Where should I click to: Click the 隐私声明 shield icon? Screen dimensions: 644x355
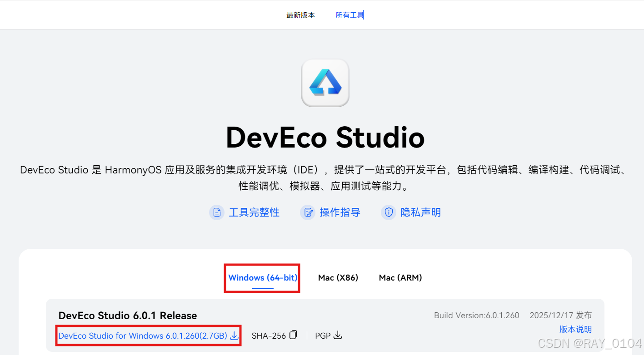pos(389,212)
